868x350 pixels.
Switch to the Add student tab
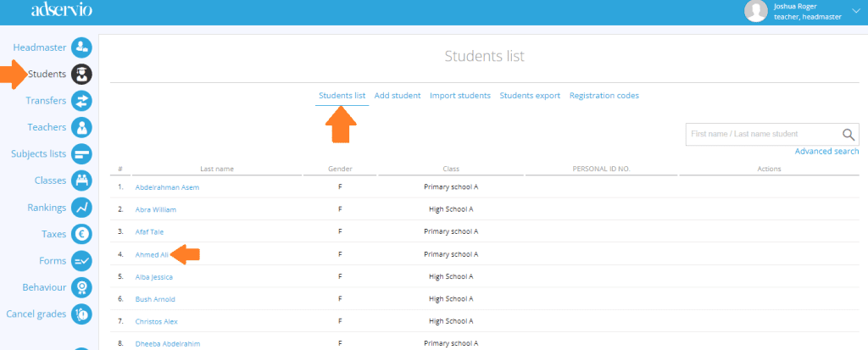click(398, 95)
